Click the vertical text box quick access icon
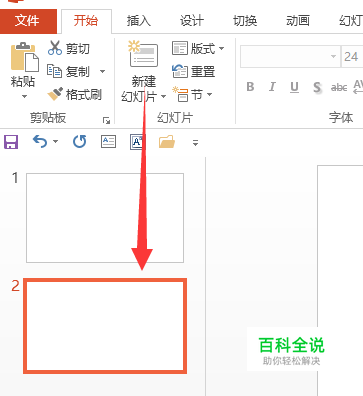This screenshot has height=396, width=363. (137, 142)
